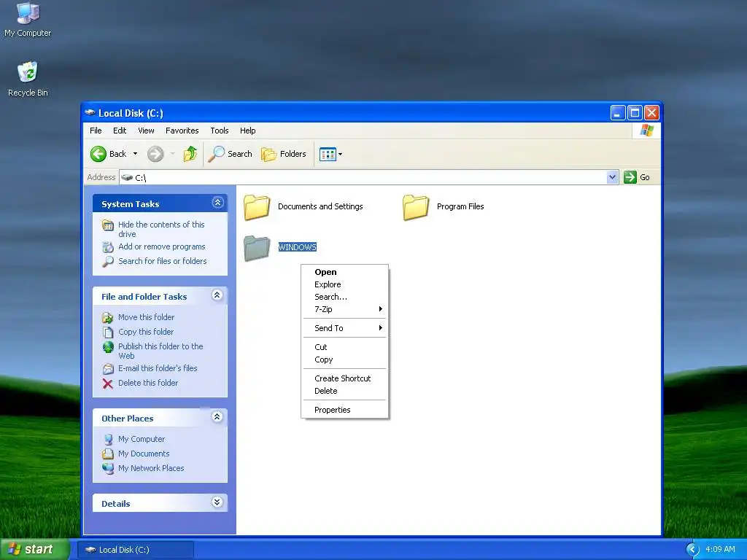Viewport: 747px width, 560px height.
Task: Open the Favorites menu
Action: click(182, 131)
